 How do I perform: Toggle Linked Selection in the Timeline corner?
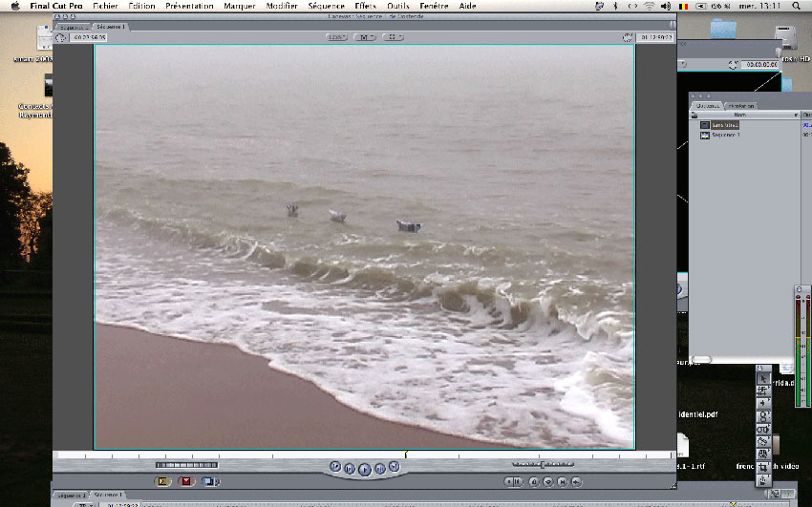(776, 494)
